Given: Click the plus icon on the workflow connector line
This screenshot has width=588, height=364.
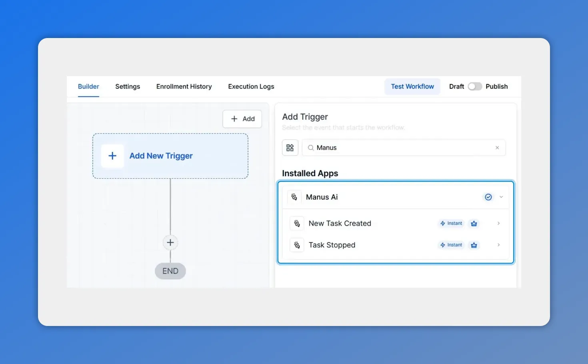Looking at the screenshot, I should 170,242.
